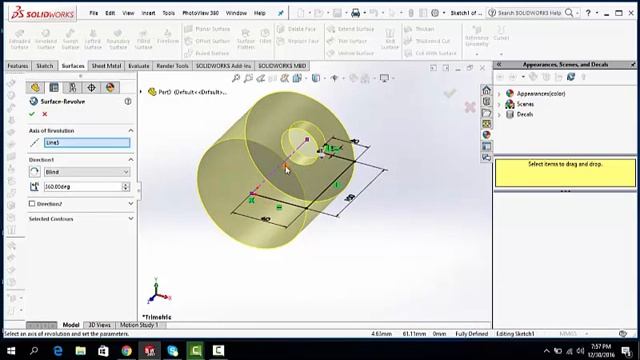Viewport: 640px width, 360px height.
Task: Click the options gear icon in title toolbar
Action: click(x=435, y=13)
